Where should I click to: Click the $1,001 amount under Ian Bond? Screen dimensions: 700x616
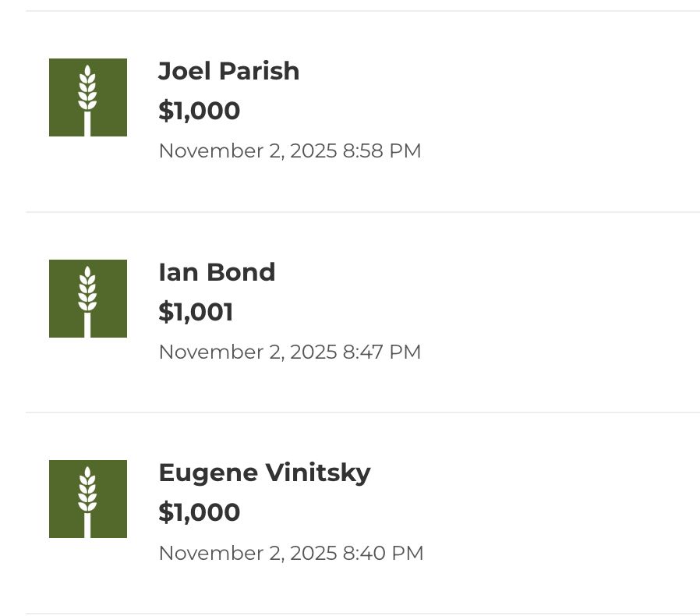(x=196, y=312)
